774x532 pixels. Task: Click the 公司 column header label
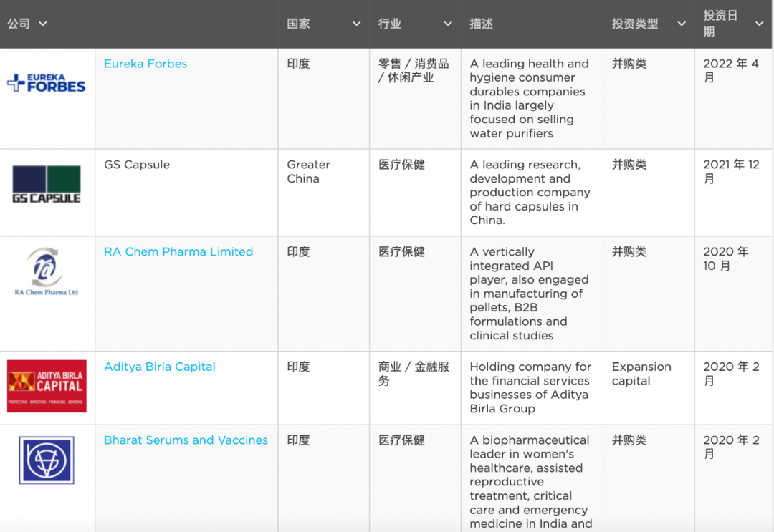[19, 24]
